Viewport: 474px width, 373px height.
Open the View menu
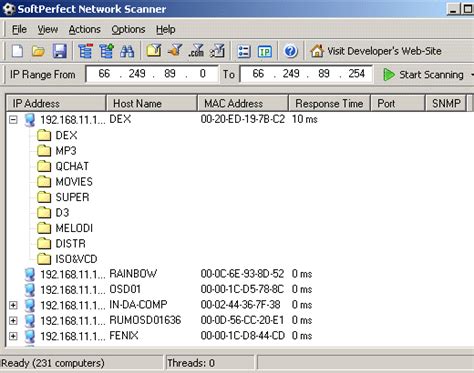pyautogui.click(x=47, y=30)
